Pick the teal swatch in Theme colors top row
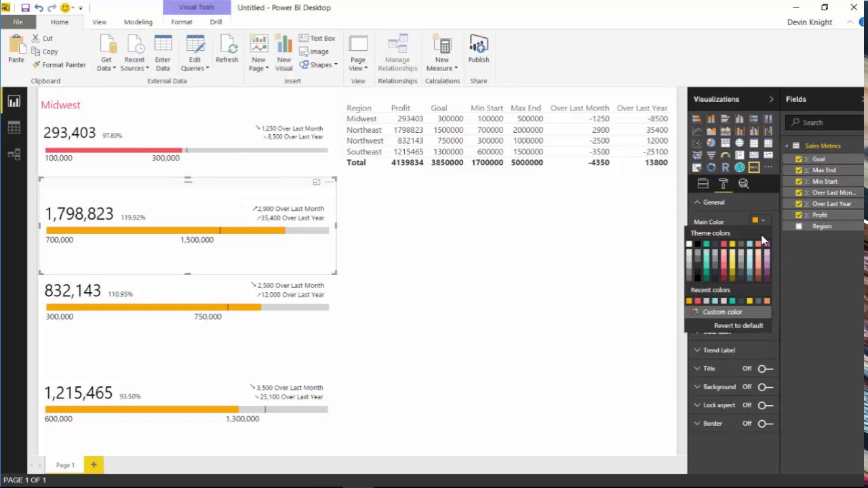Viewport: 868px width, 488px height. 707,244
